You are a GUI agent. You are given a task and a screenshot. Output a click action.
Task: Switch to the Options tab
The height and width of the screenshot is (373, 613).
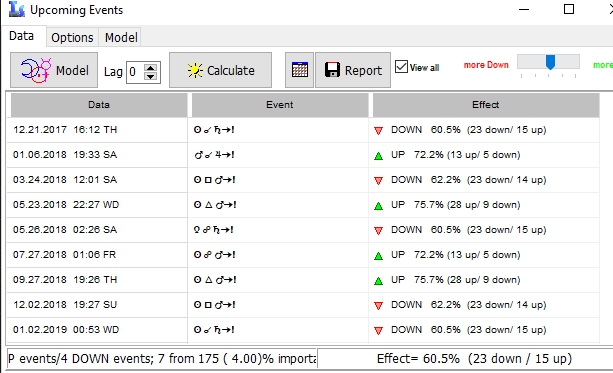tap(72, 38)
